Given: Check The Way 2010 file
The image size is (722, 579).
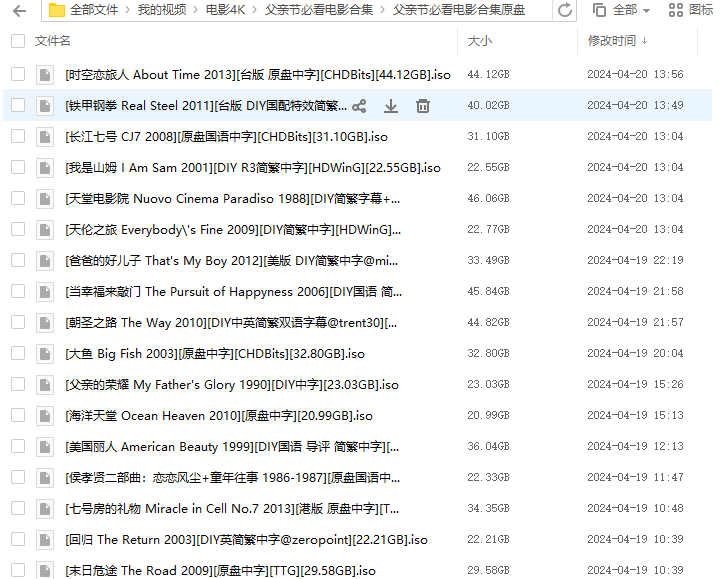Looking at the screenshot, I should [x=18, y=322].
